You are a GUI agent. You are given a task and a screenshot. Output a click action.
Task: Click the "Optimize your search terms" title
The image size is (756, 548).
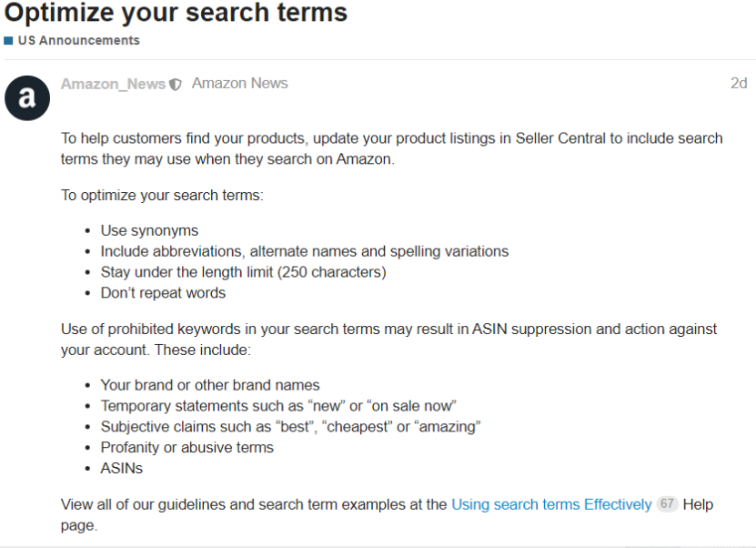point(176,14)
